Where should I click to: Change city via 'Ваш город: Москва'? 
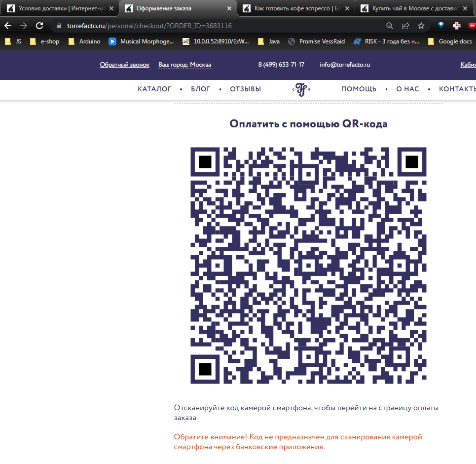pyautogui.click(x=184, y=65)
